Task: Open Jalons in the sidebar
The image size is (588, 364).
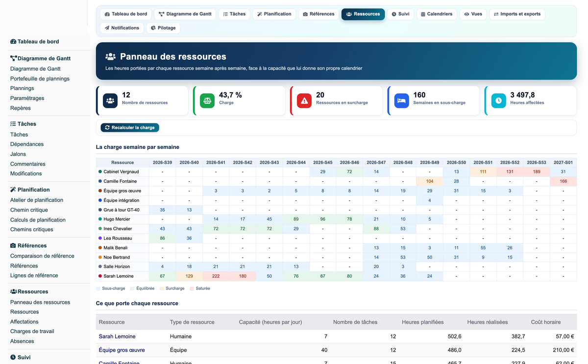Action: [18, 154]
